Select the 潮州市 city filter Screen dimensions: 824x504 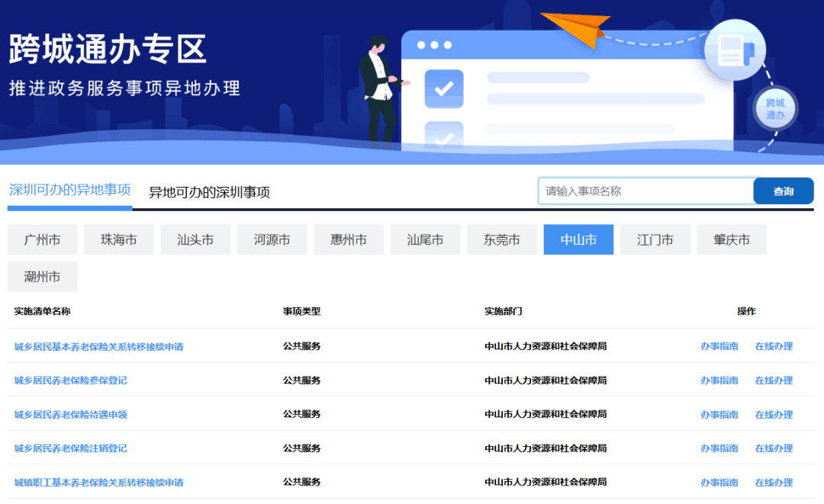[x=42, y=276]
